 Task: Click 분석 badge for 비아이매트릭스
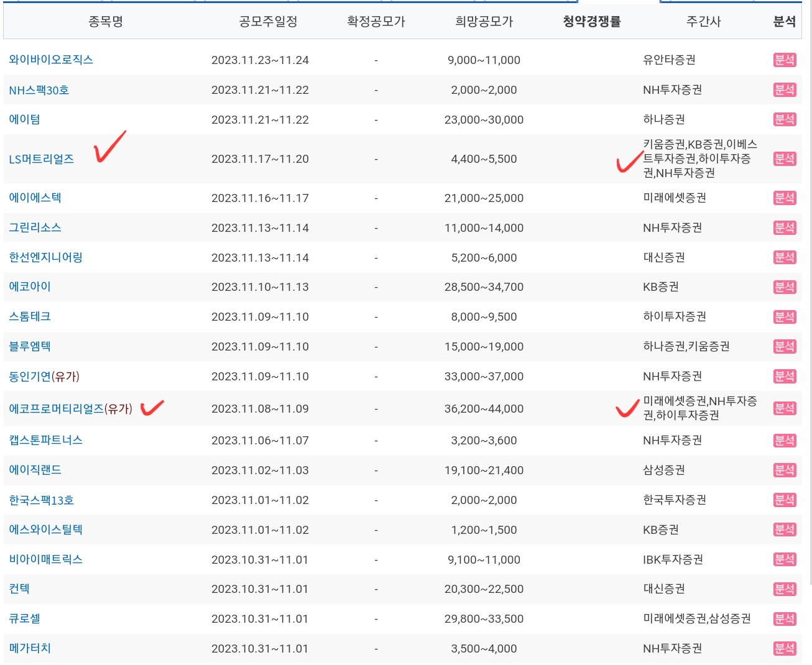click(785, 559)
